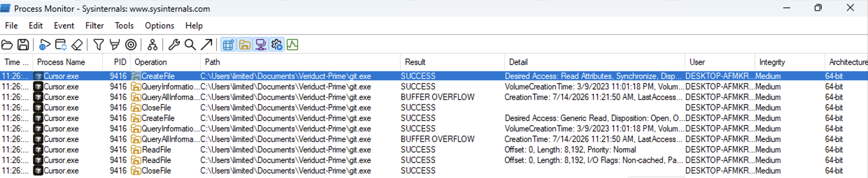The width and height of the screenshot is (868, 178).
Task: Toggle Show Registry Activity icon
Action: coord(228,45)
